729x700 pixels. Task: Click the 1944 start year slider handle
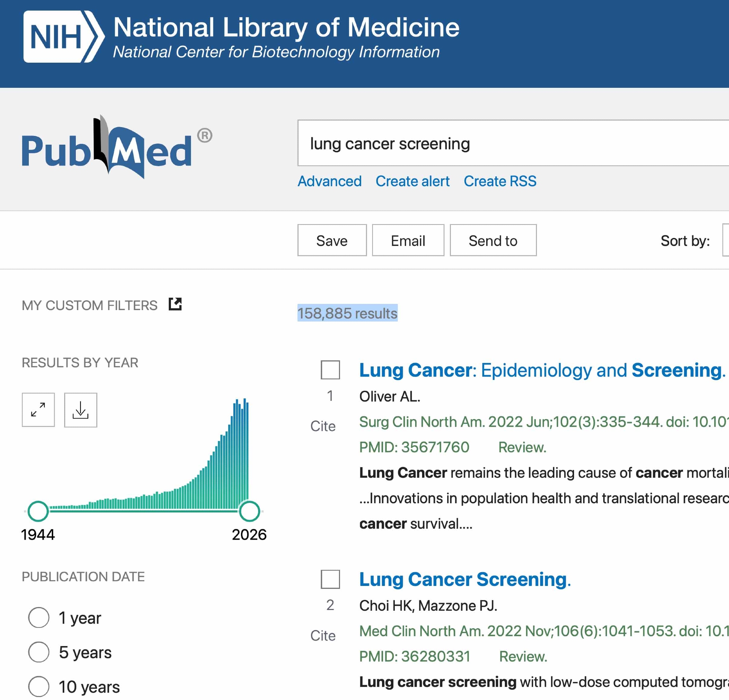pos(38,511)
